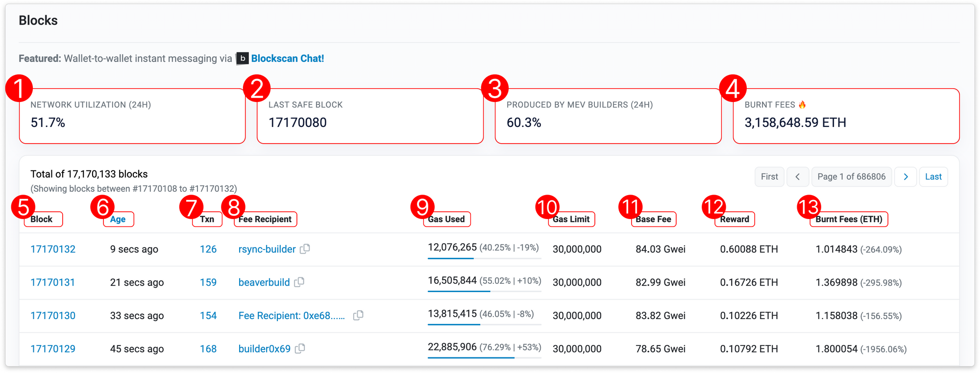View 126 transactions in block 17170132

click(x=208, y=249)
